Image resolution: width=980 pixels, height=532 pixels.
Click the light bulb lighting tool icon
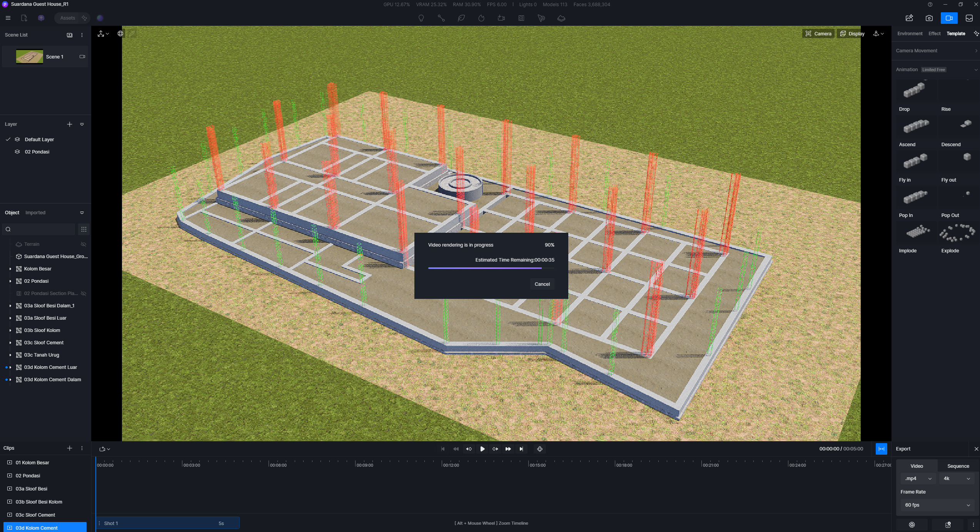click(421, 18)
